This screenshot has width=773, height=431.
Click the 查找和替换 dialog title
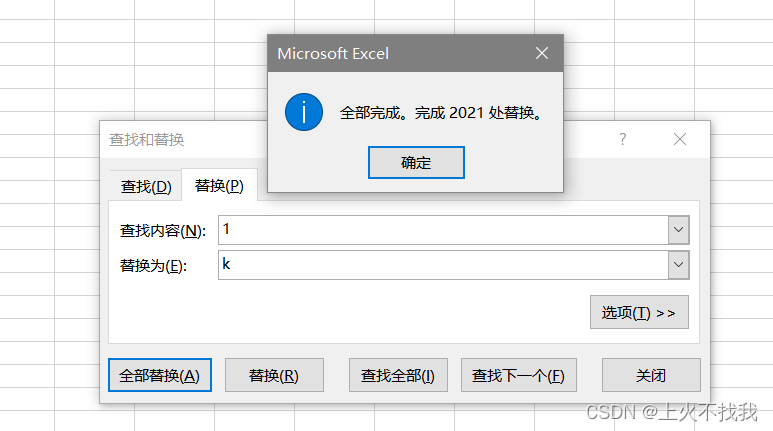(x=146, y=140)
